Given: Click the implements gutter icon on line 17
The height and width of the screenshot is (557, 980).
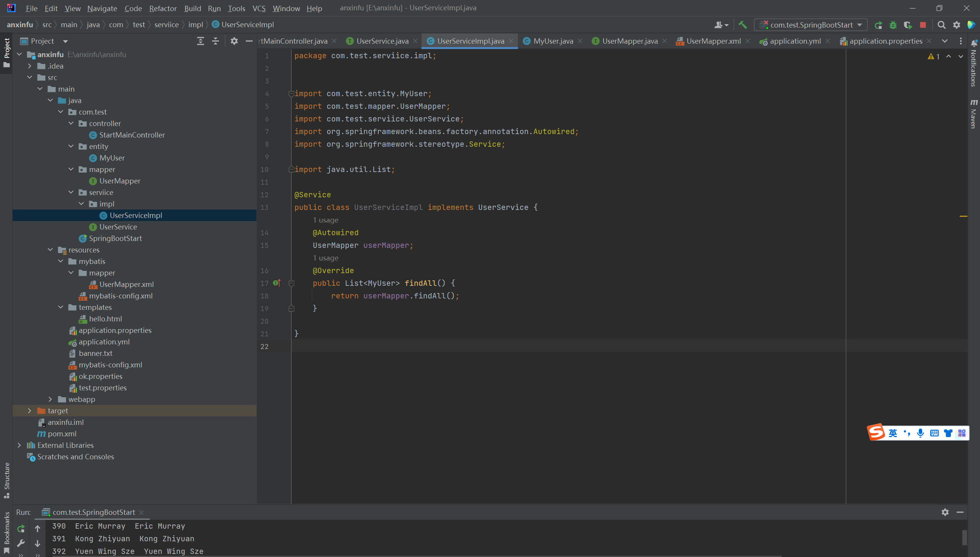Looking at the screenshot, I should point(277,283).
